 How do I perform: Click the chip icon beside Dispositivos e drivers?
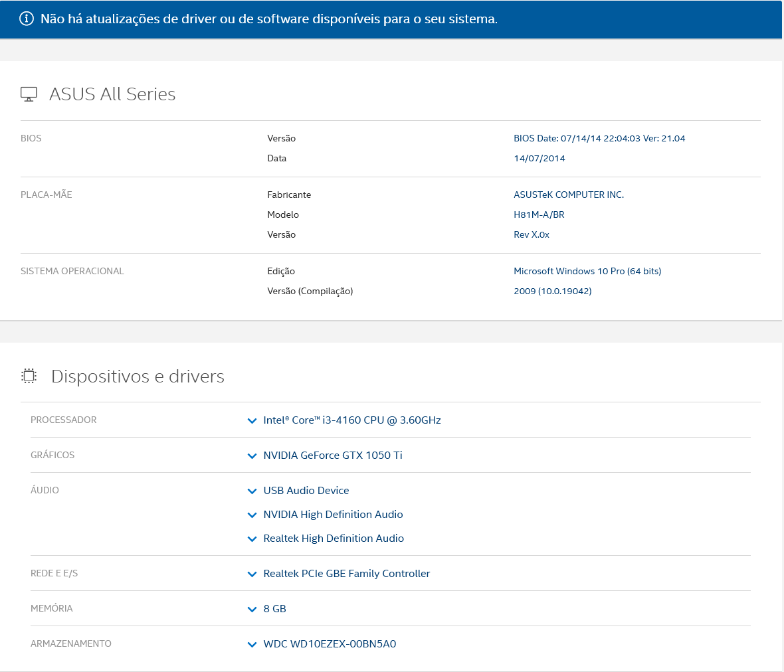coord(29,377)
